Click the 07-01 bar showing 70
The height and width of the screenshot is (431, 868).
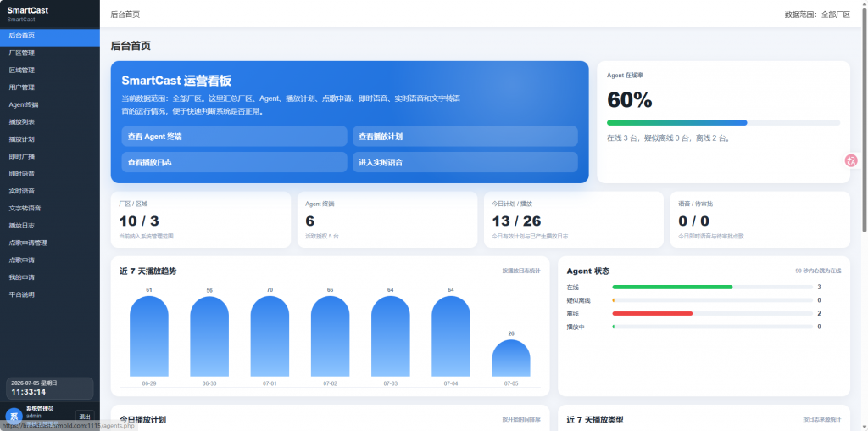(270, 336)
